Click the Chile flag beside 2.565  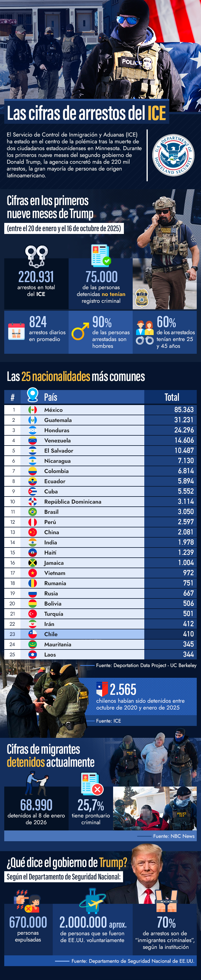(102, 689)
